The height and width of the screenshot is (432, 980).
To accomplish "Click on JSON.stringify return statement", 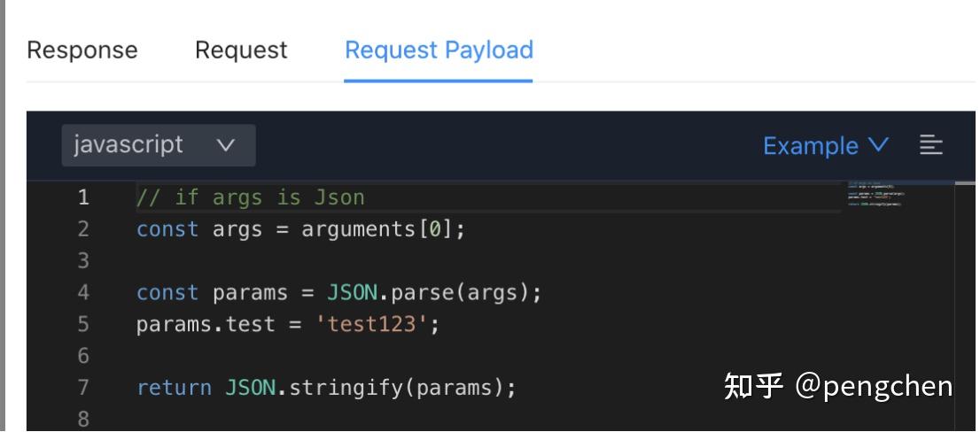I will coord(326,388).
